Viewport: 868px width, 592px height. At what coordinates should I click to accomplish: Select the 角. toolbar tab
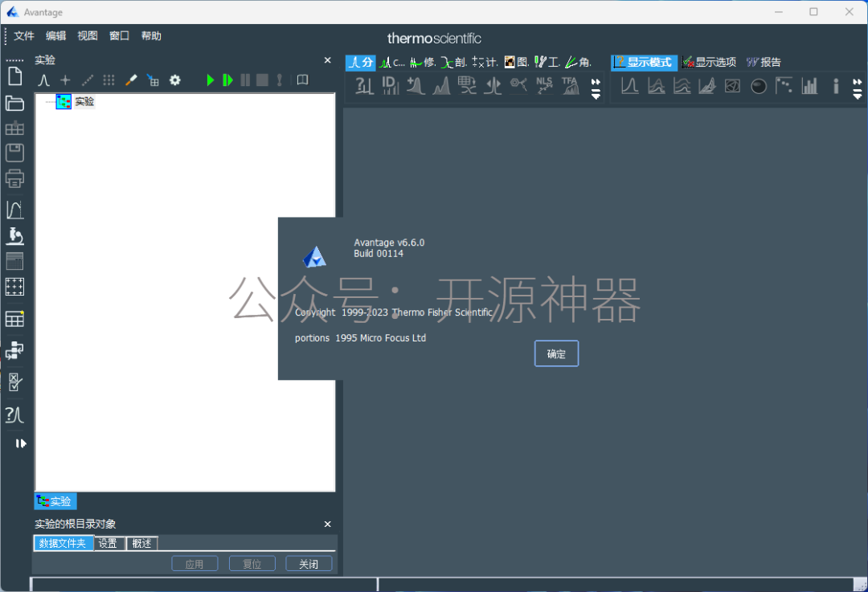pos(579,62)
